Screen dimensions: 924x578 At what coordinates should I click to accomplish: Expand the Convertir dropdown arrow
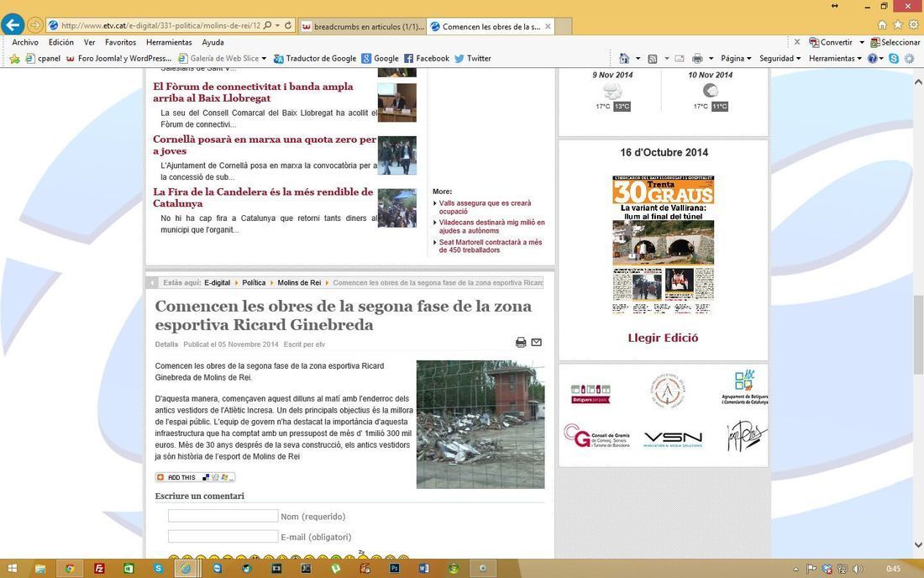tap(862, 42)
